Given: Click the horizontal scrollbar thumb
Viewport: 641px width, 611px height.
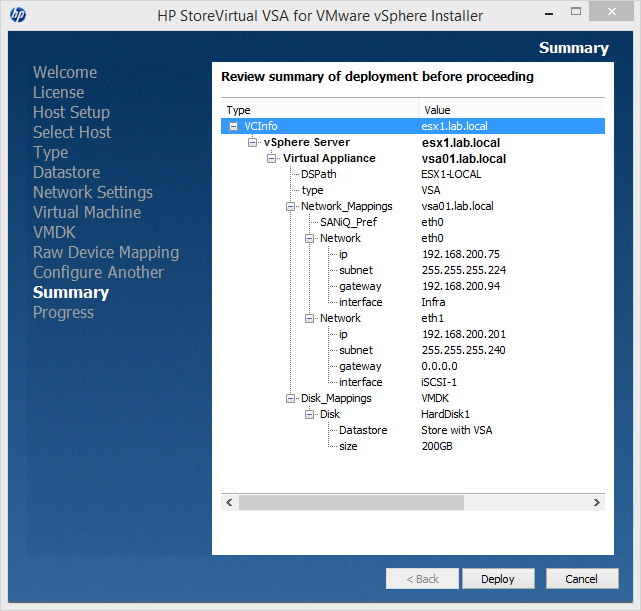Looking at the screenshot, I should pyautogui.click(x=351, y=502).
